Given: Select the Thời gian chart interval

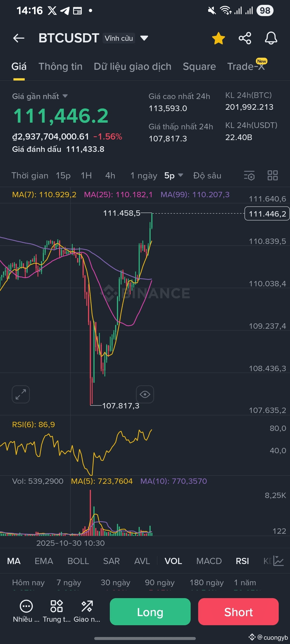Looking at the screenshot, I should 30,175.
